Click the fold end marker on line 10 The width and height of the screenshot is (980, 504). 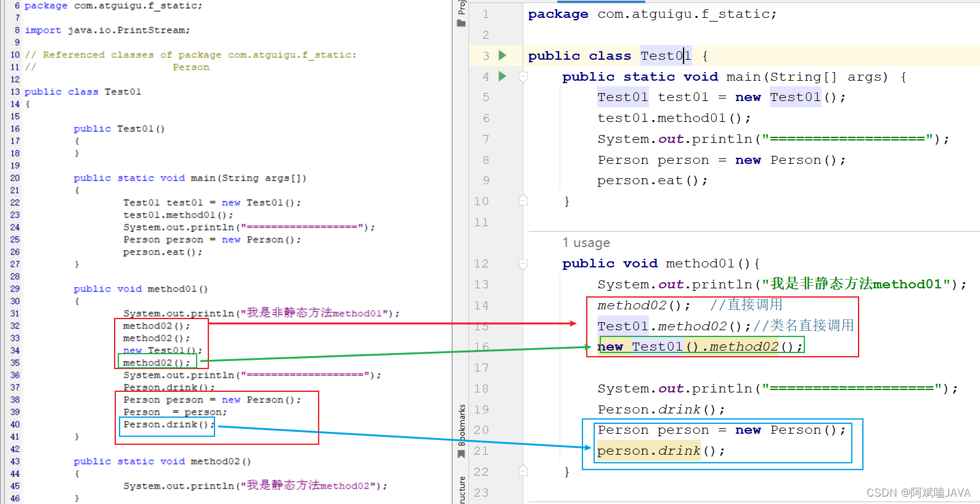pos(523,201)
